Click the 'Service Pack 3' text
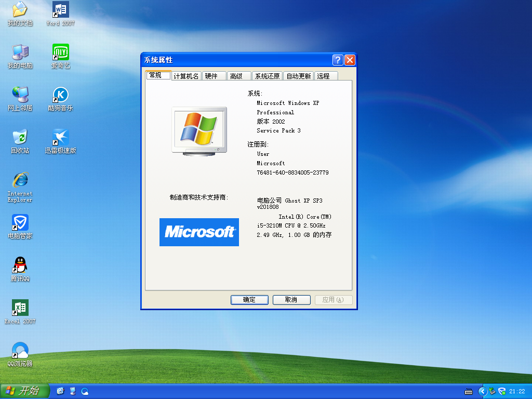532x399 pixels. (278, 130)
